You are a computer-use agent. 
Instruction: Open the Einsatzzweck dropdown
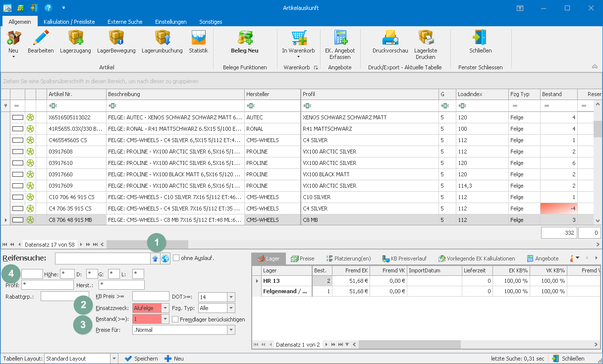point(165,308)
